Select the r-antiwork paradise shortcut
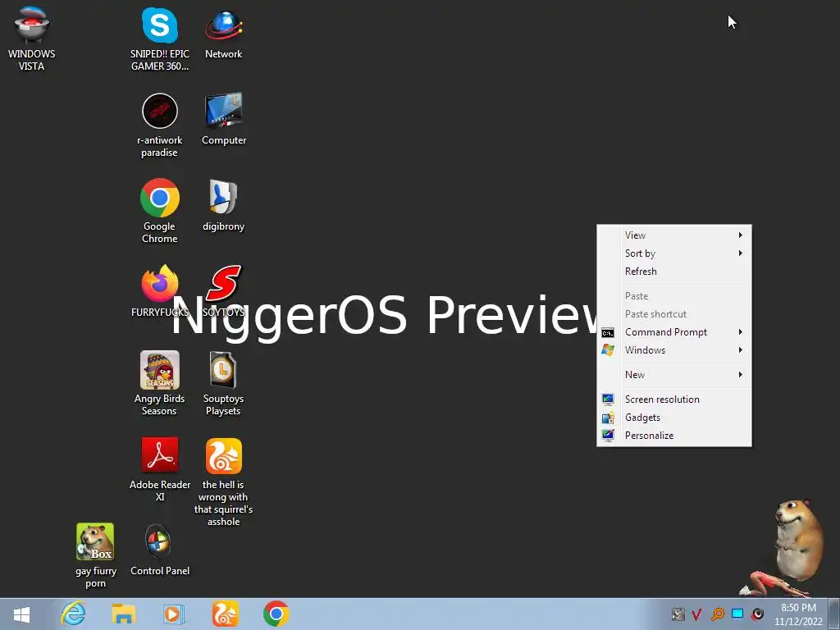The width and height of the screenshot is (840, 630). pos(160,125)
